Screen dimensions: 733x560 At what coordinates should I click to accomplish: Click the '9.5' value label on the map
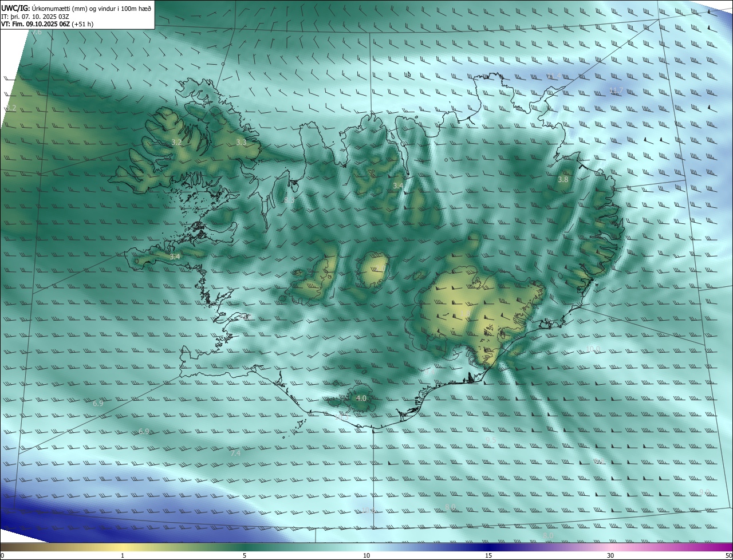click(490, 440)
